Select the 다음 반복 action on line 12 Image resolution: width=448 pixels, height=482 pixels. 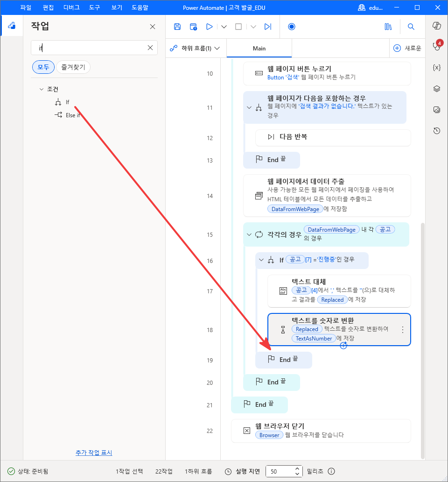point(333,137)
